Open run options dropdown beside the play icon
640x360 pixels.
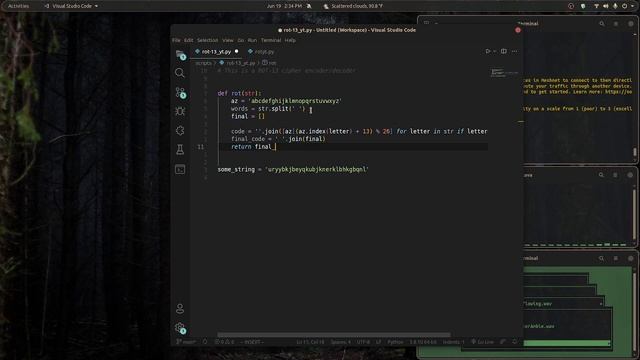tap(494, 51)
